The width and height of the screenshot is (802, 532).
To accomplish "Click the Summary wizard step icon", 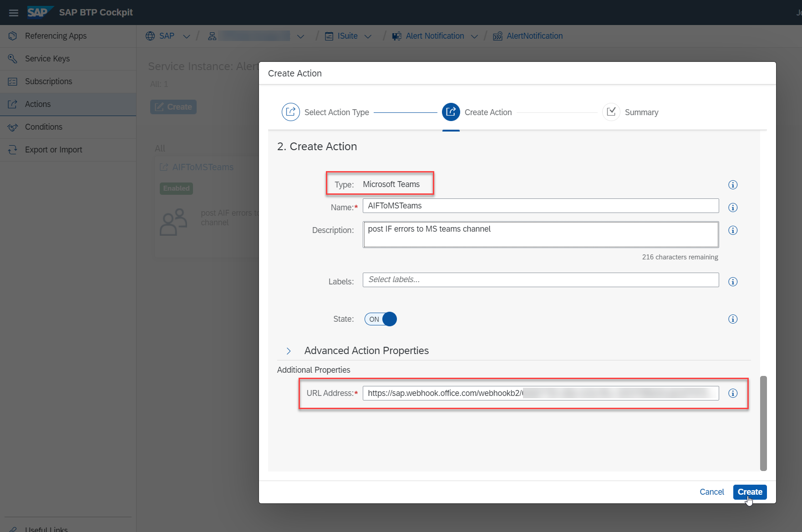I will [611, 112].
